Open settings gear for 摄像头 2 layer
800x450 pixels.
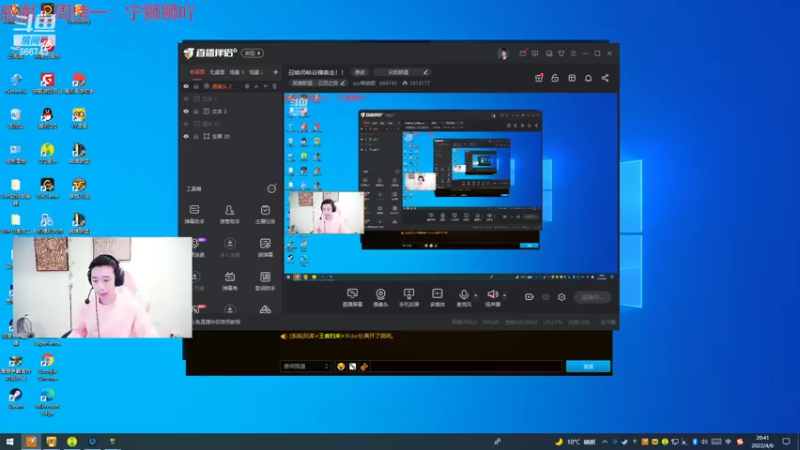(x=247, y=86)
